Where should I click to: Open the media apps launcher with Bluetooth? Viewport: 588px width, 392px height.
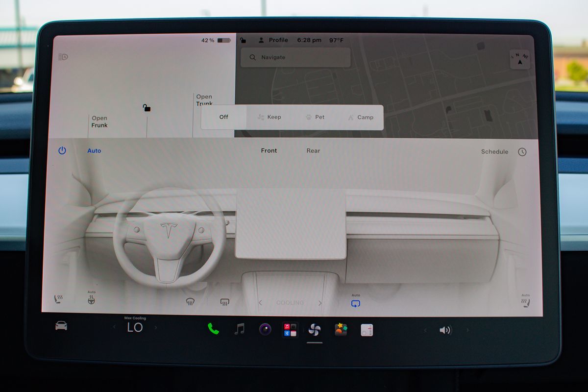click(290, 330)
